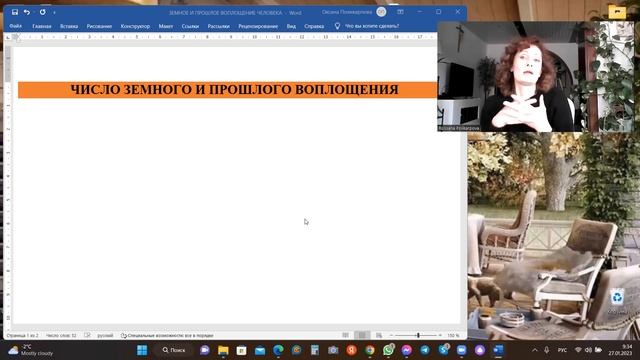Open the Рассылки ribbon tab
The height and width of the screenshot is (360, 640).
pyautogui.click(x=218, y=26)
